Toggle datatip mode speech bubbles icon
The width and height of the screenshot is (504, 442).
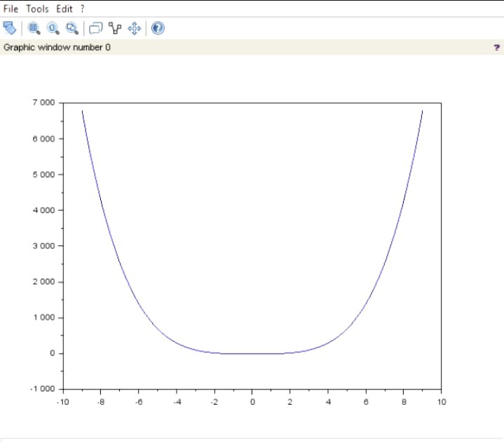95,28
